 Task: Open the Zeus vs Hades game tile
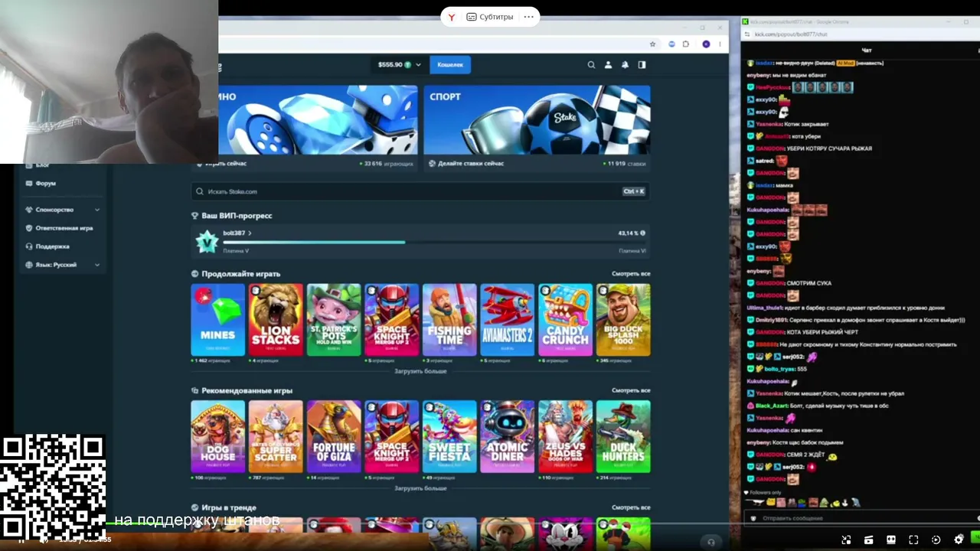point(565,437)
